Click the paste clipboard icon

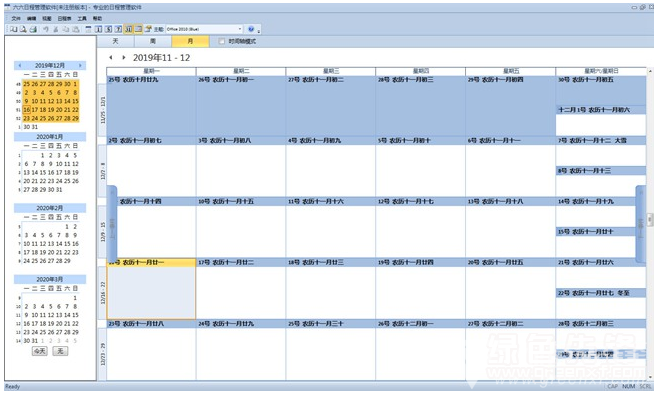click(x=76, y=29)
